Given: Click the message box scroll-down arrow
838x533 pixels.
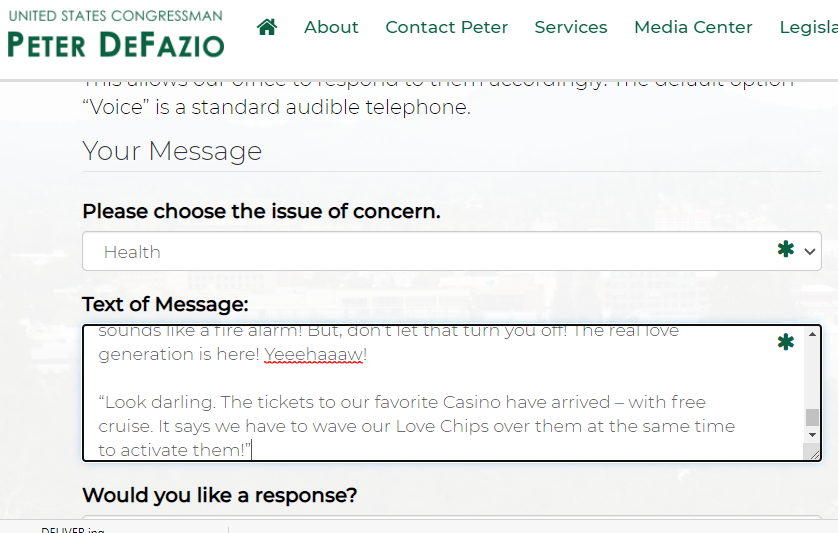Looking at the screenshot, I should 812,436.
